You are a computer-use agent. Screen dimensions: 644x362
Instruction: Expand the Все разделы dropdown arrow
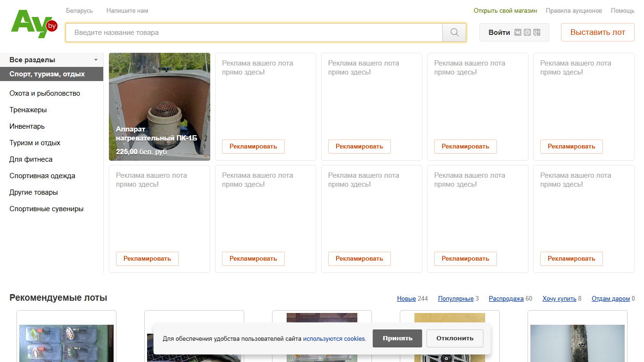pyautogui.click(x=96, y=60)
